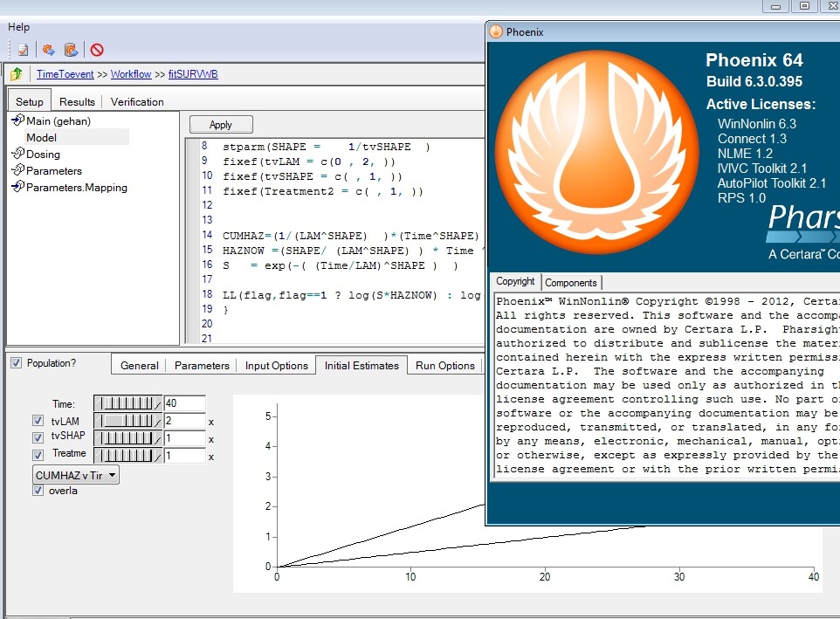The height and width of the screenshot is (619, 840).
Task: Click the green up-folder navigation icon
Action: tap(16, 73)
